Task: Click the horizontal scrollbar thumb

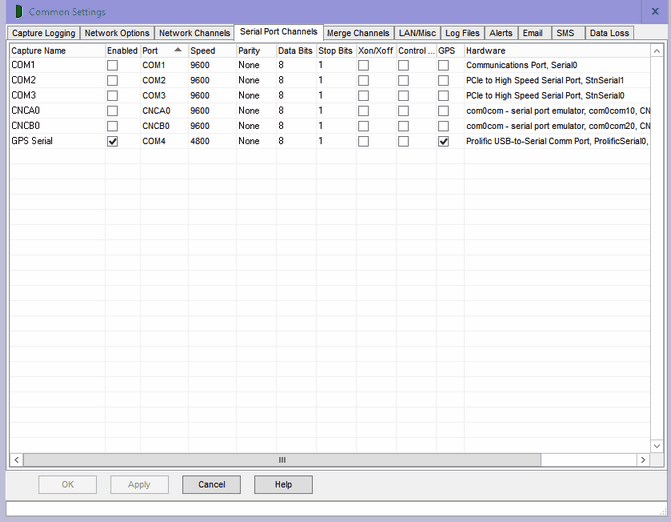Action: coord(281,460)
